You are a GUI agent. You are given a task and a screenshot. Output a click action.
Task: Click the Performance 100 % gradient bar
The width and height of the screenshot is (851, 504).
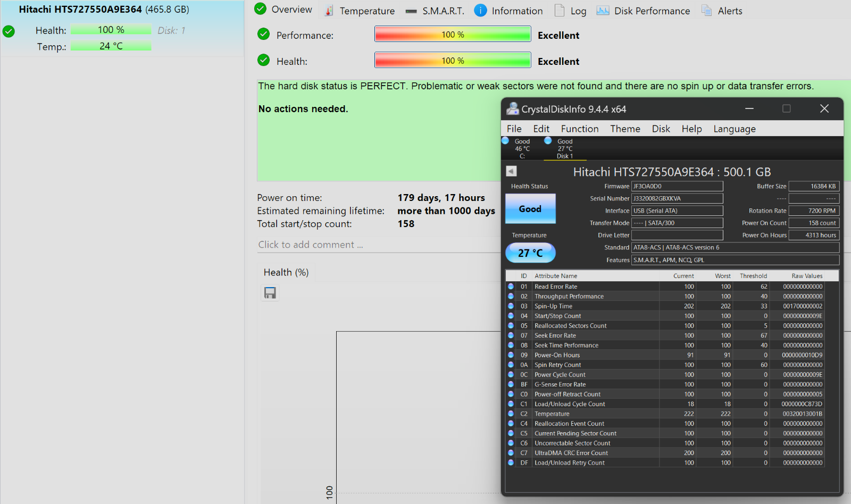pyautogui.click(x=453, y=34)
